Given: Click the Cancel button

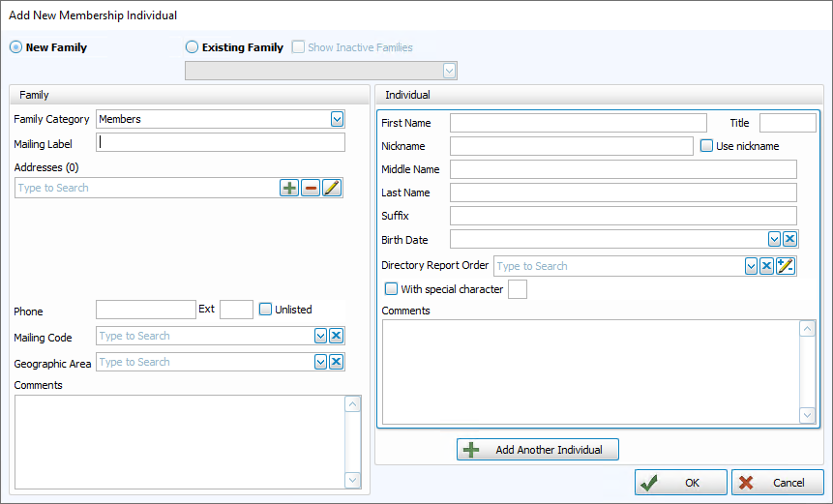Looking at the screenshot, I should point(778,483).
